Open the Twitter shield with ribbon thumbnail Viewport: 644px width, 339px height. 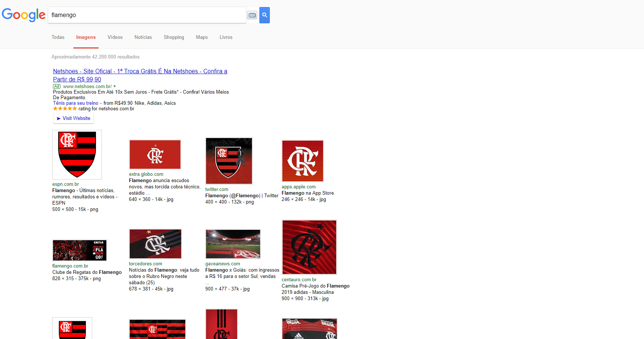229,161
